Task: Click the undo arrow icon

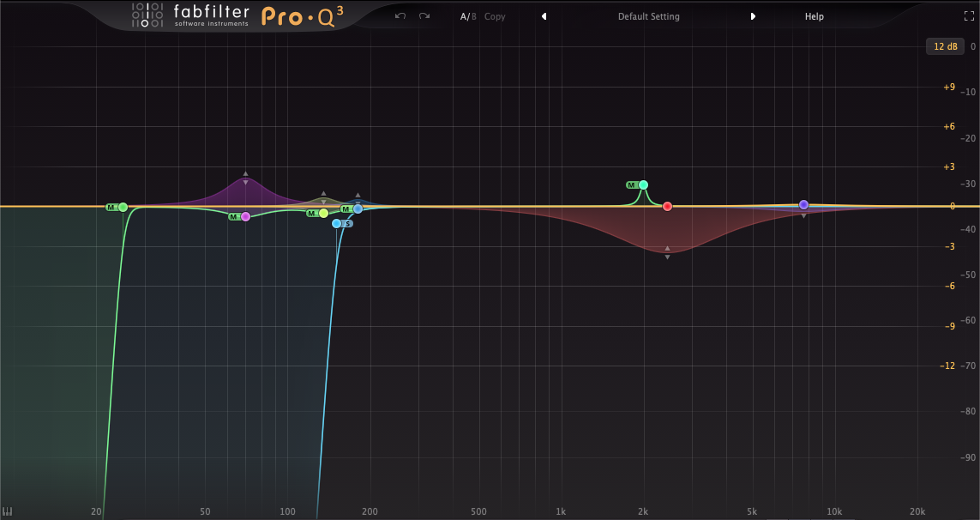Action: click(x=399, y=15)
